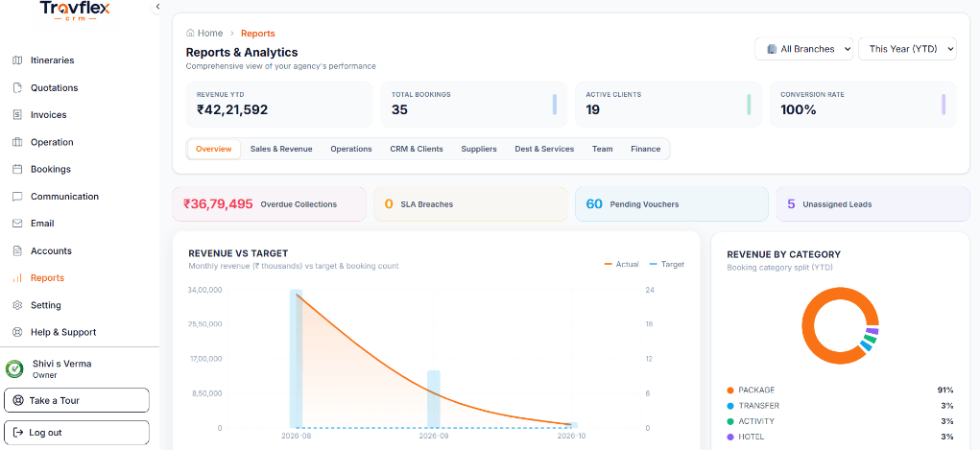Viewport: 980px width, 450px height.
Task: Click the Operation briefcase icon
Action: [x=17, y=142]
